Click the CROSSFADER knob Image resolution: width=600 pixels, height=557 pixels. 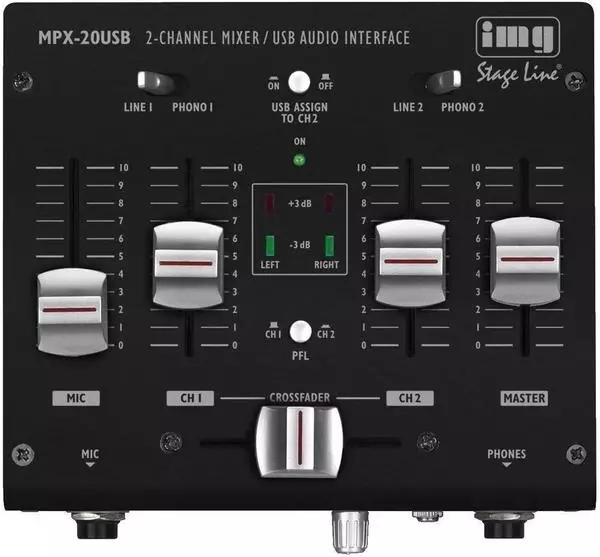coord(300,442)
